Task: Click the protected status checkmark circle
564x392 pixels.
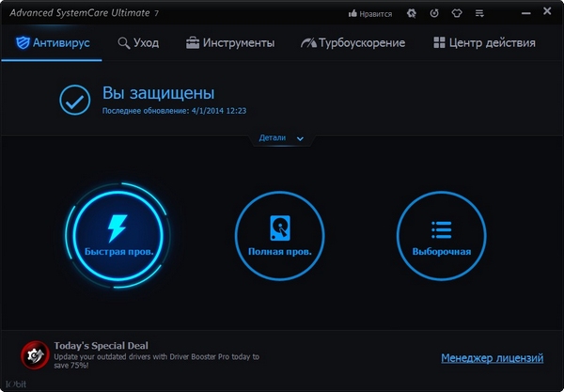Action: (x=74, y=100)
